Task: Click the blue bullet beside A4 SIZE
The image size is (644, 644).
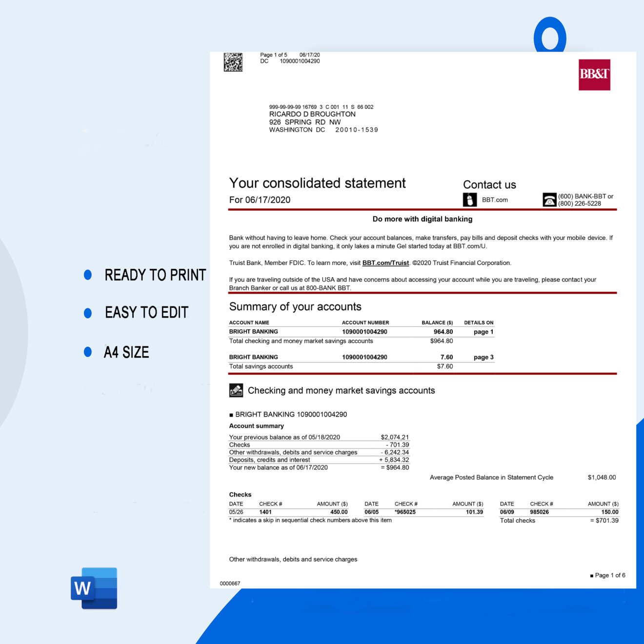Action: pos(88,352)
